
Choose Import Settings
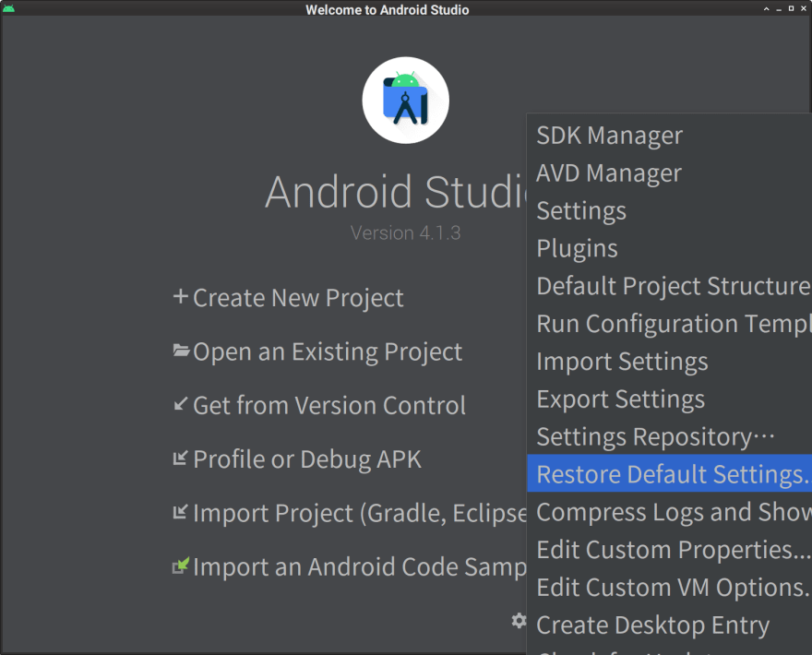click(670, 362)
